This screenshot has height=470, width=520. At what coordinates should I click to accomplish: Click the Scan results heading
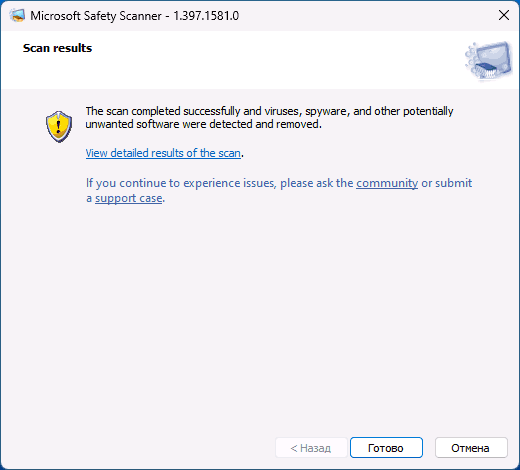(x=57, y=48)
